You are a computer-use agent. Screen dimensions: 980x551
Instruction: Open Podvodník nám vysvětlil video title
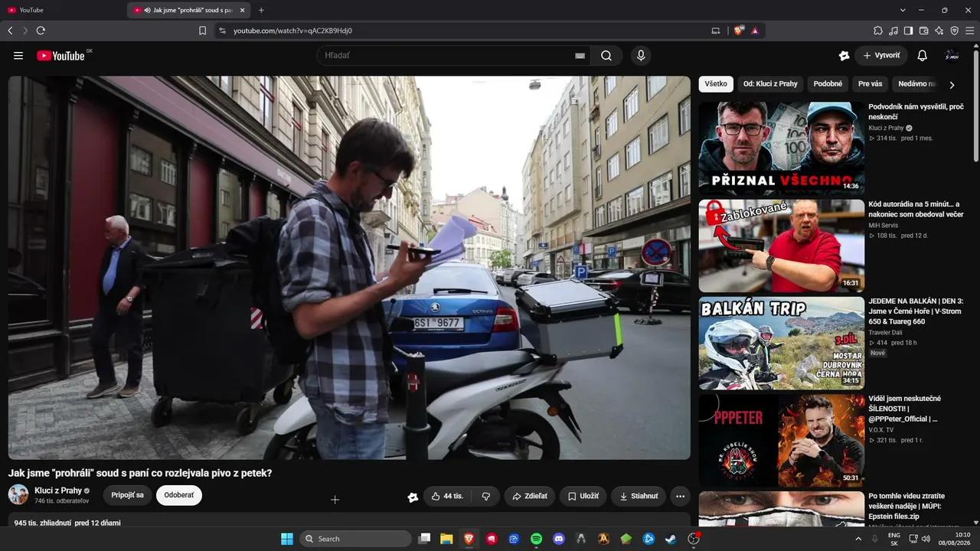pyautogui.click(x=916, y=112)
